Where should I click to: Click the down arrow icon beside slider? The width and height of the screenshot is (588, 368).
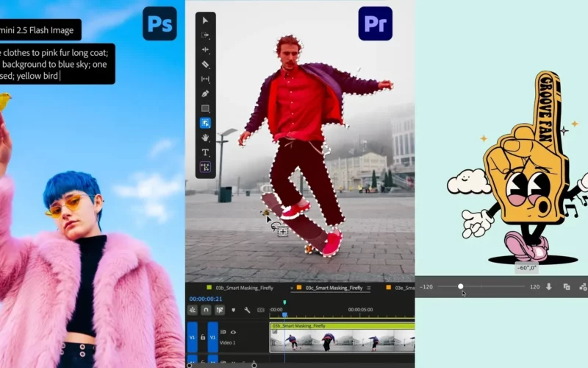[548, 287]
